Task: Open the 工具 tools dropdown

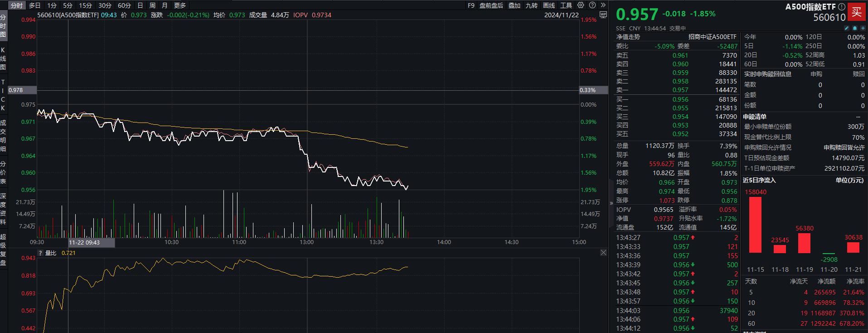Action: point(566,5)
